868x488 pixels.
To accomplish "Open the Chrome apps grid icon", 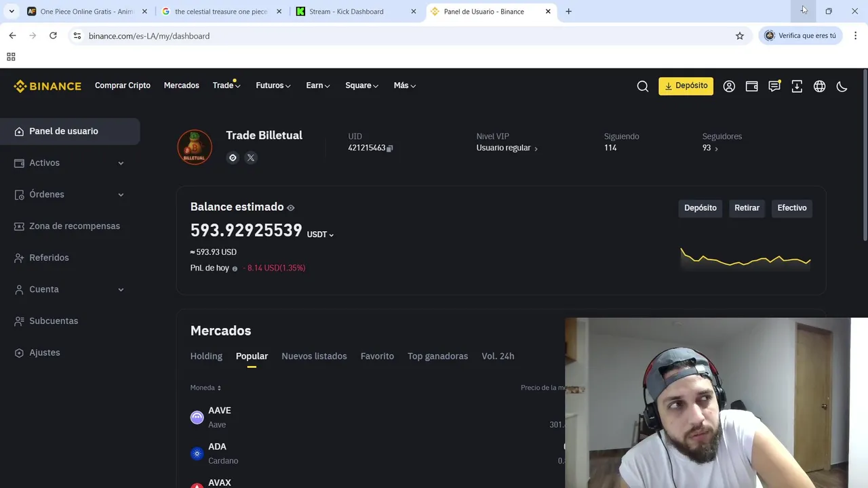I will 11,57.
